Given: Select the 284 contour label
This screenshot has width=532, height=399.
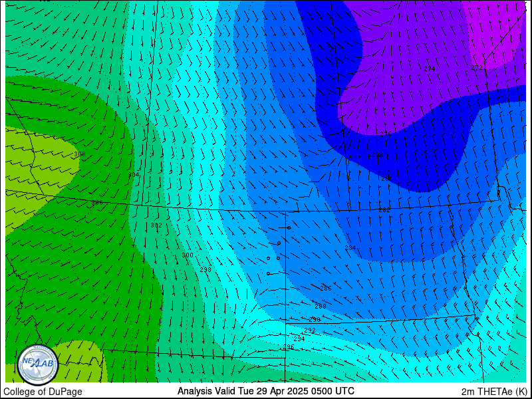Looking at the screenshot, I should pos(350,248).
